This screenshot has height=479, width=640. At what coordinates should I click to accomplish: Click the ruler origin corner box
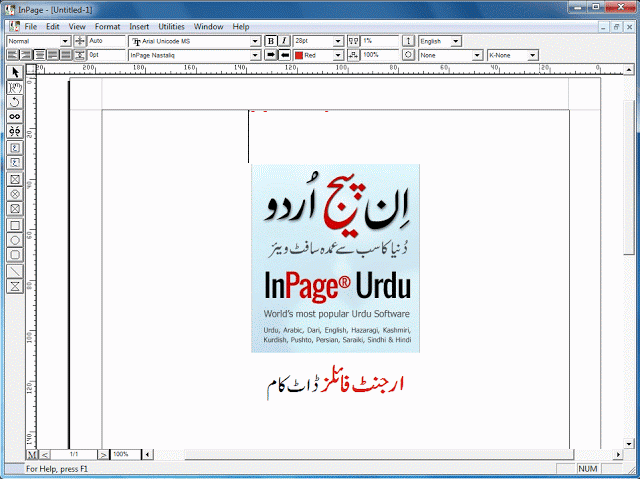31,69
